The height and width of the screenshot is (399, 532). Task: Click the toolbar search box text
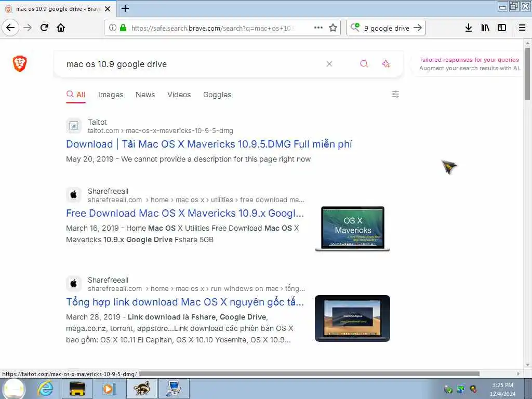pos(386,28)
